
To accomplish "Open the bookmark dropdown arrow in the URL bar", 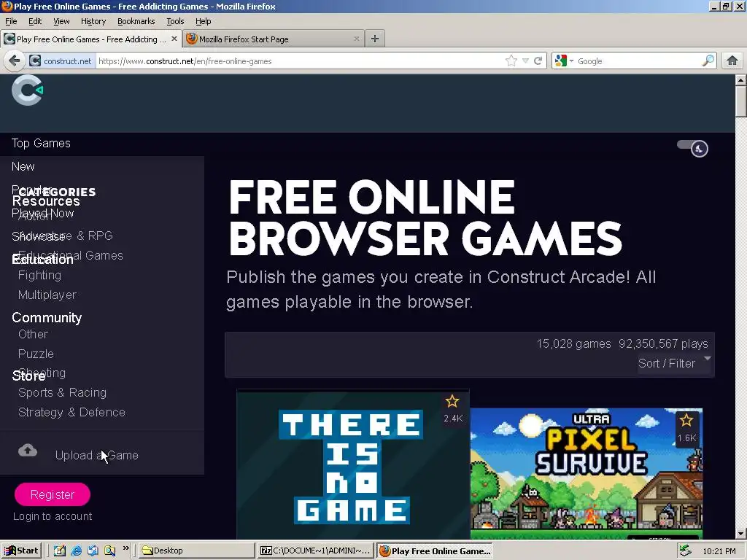I will (x=525, y=61).
